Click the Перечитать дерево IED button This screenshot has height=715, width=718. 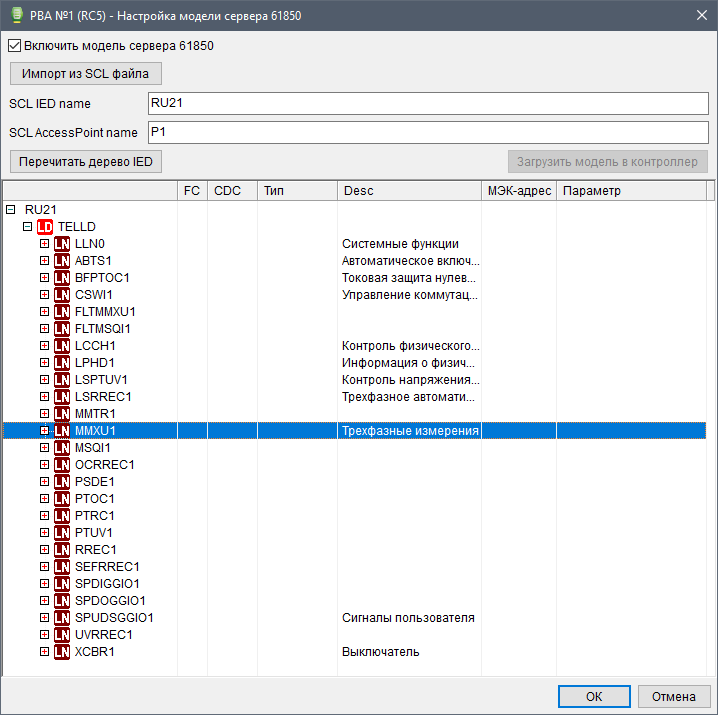coord(85,162)
